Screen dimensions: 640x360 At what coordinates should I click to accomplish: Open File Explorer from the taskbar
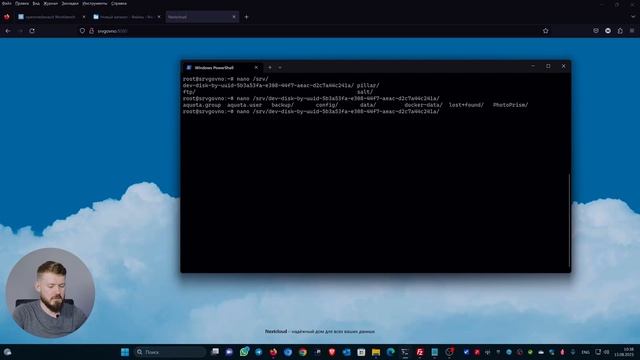[376, 352]
